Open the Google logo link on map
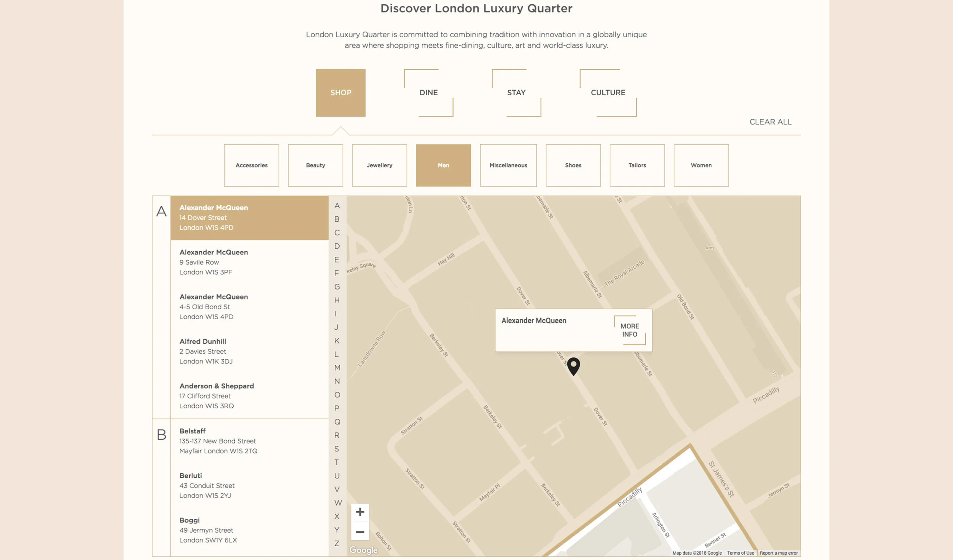This screenshot has height=560, width=953. [363, 550]
